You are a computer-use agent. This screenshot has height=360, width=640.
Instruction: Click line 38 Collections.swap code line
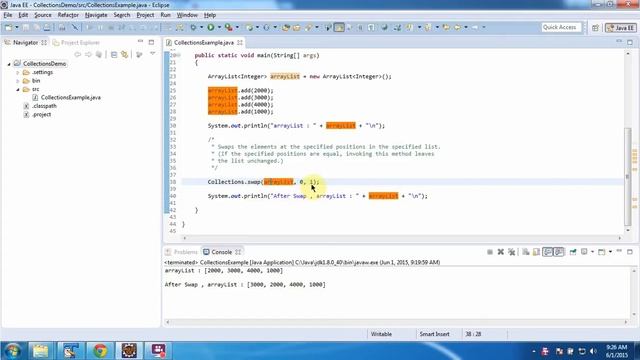(x=263, y=182)
